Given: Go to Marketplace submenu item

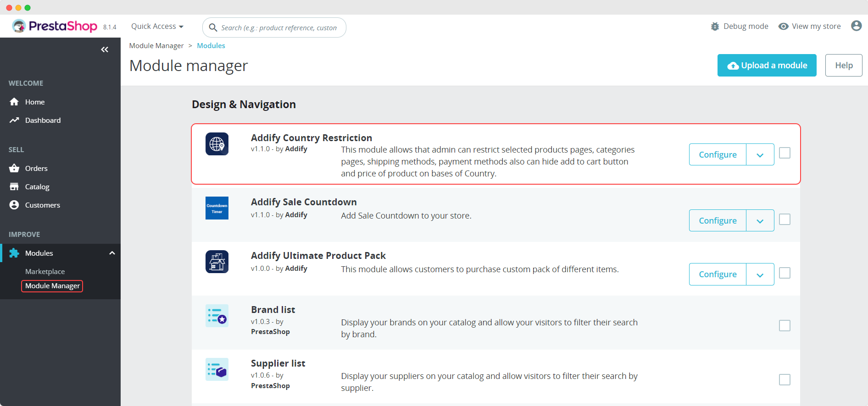Looking at the screenshot, I should point(45,271).
